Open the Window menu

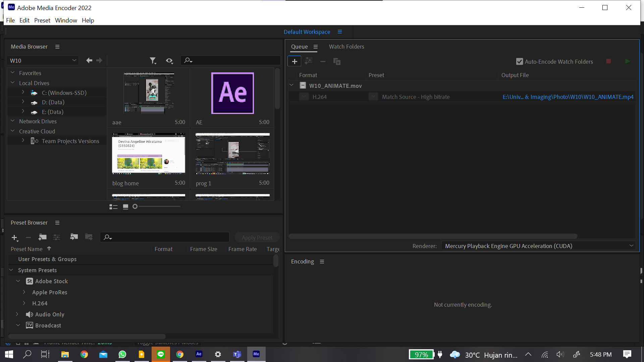click(x=66, y=20)
